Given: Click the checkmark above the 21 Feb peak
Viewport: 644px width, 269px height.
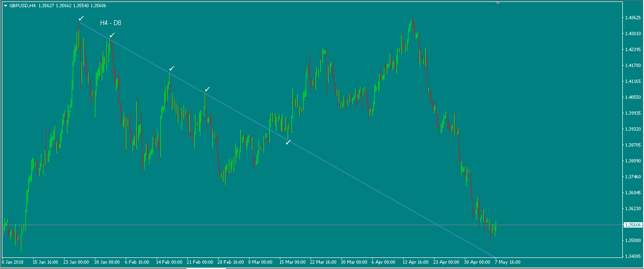Looking at the screenshot, I should (x=207, y=89).
